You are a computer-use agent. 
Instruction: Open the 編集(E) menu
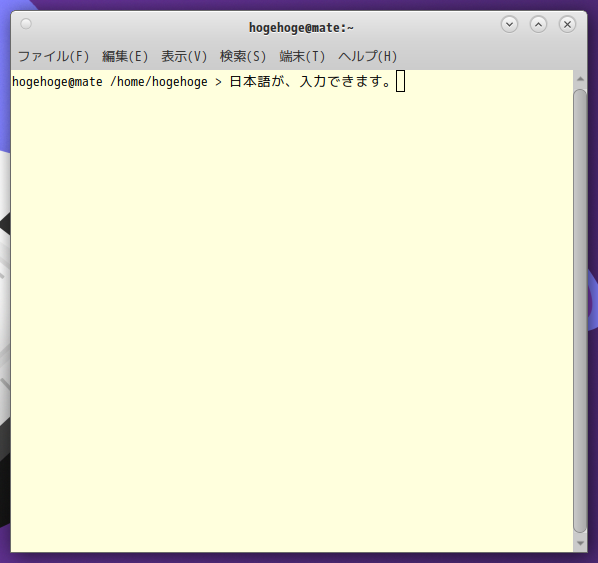(x=125, y=56)
